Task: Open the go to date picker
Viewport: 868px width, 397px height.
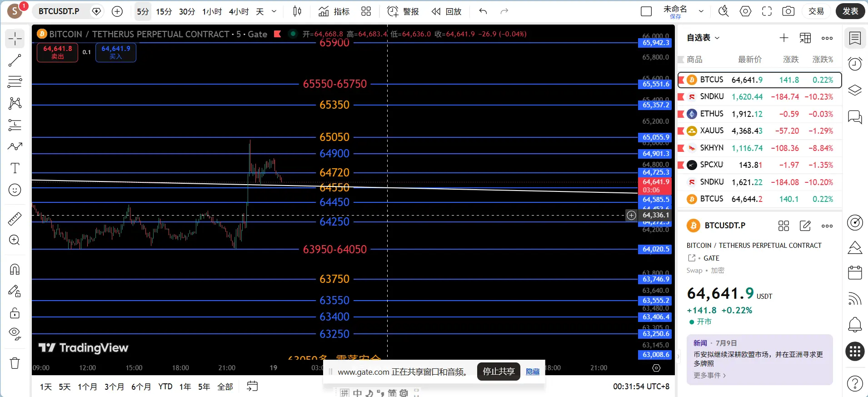Action: tap(252, 387)
